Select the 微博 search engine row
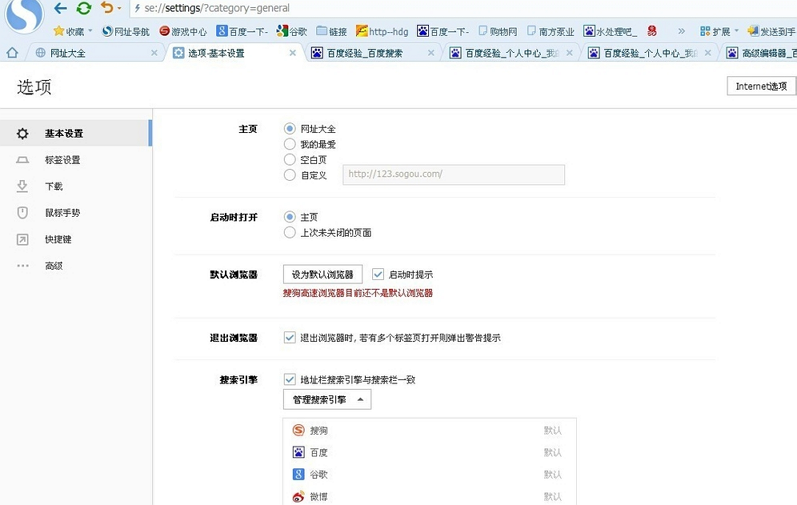797x505 pixels. [430, 496]
